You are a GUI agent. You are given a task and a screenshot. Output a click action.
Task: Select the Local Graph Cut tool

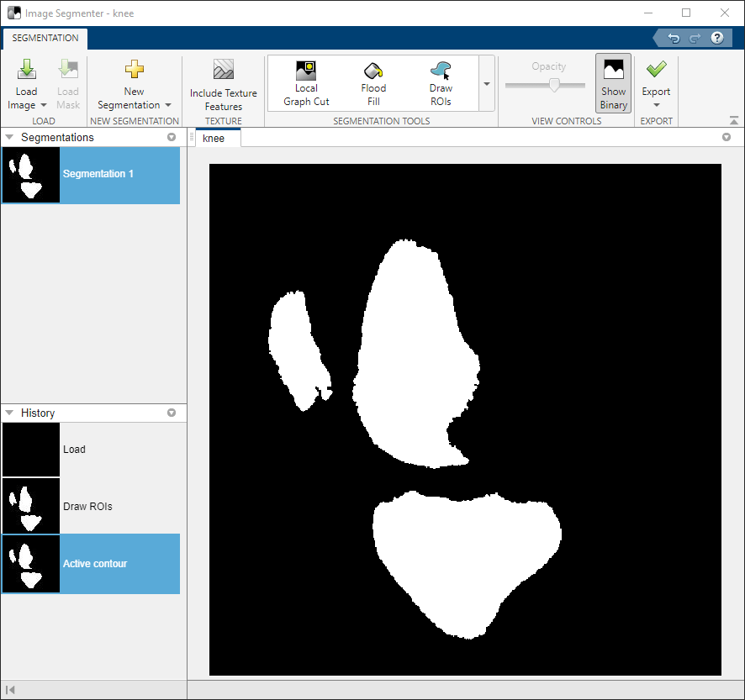pos(306,72)
